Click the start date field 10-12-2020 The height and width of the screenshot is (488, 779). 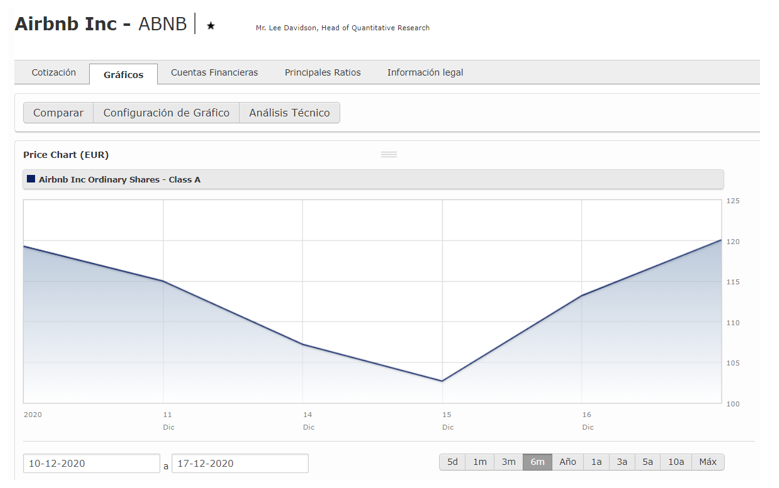[91, 464]
